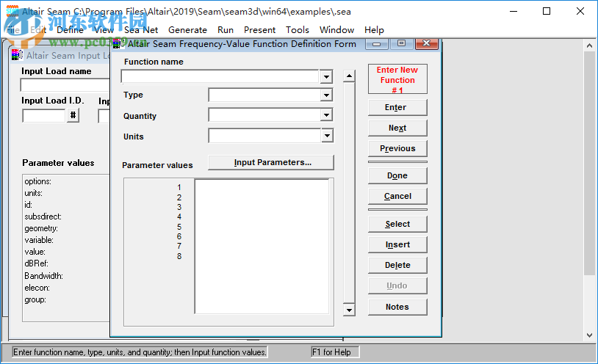This screenshot has width=598, height=364.
Task: Click the Cancel button
Action: pos(397,196)
